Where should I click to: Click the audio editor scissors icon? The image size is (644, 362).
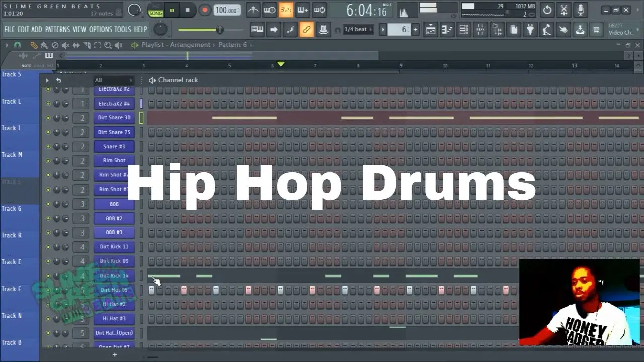(564, 10)
